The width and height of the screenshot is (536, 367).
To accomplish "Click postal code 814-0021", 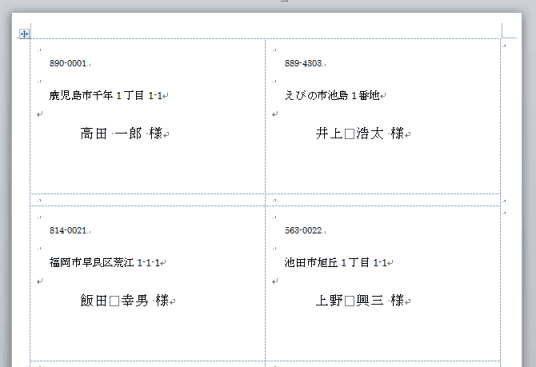I will pyautogui.click(x=68, y=230).
